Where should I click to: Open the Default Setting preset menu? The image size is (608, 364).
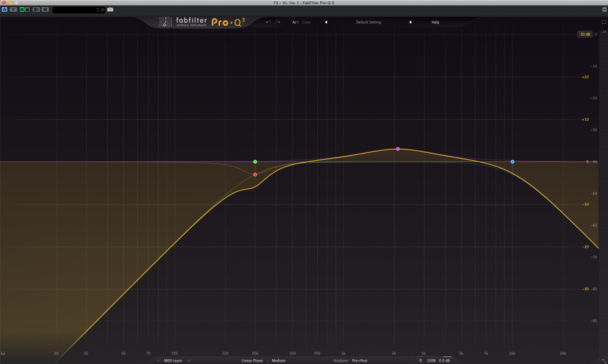point(368,22)
